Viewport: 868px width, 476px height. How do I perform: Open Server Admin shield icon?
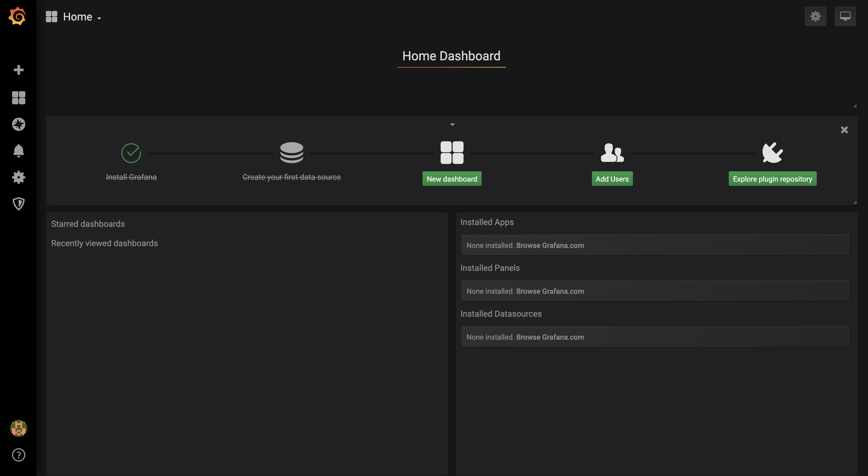[x=18, y=204]
